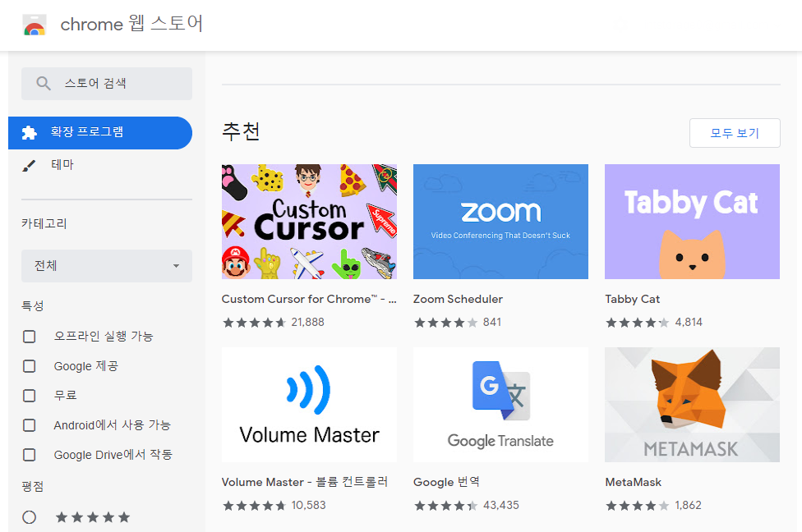
Task: Click the paintbrush icon beside 테마
Action: pos(29,166)
